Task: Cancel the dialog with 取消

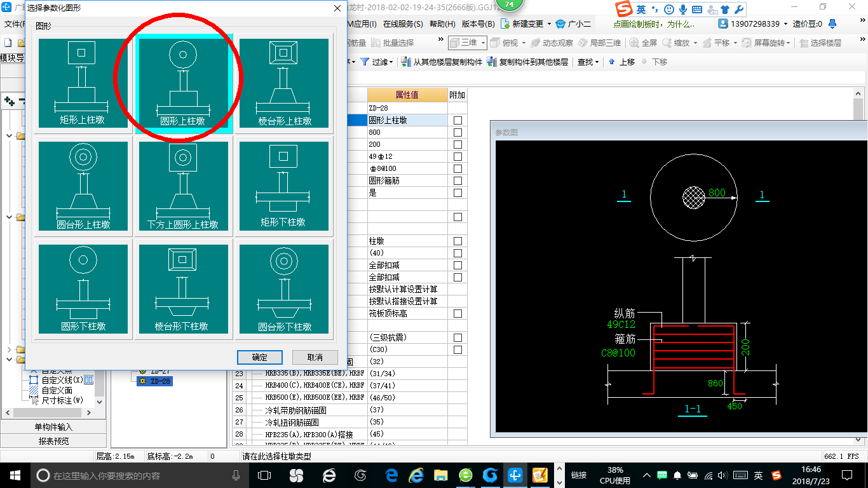Action: 315,357
